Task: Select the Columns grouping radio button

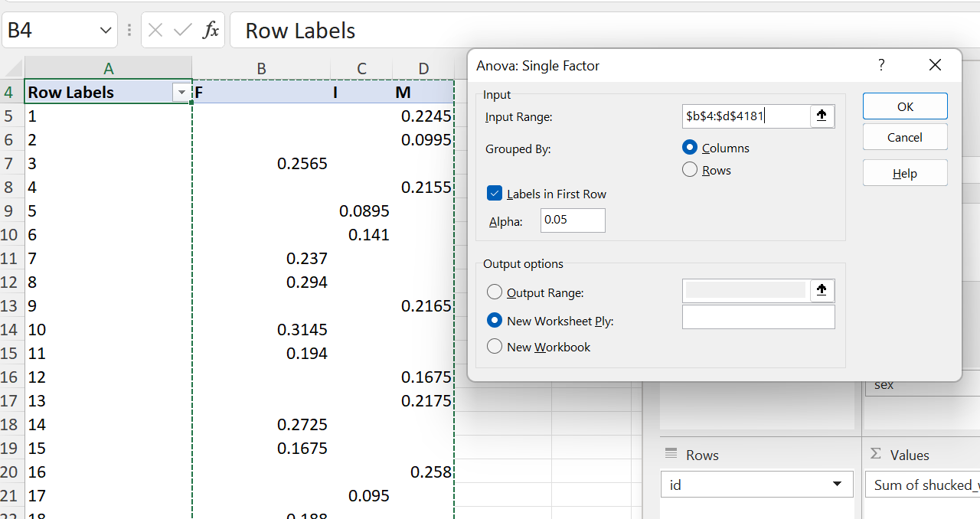Action: pos(690,148)
